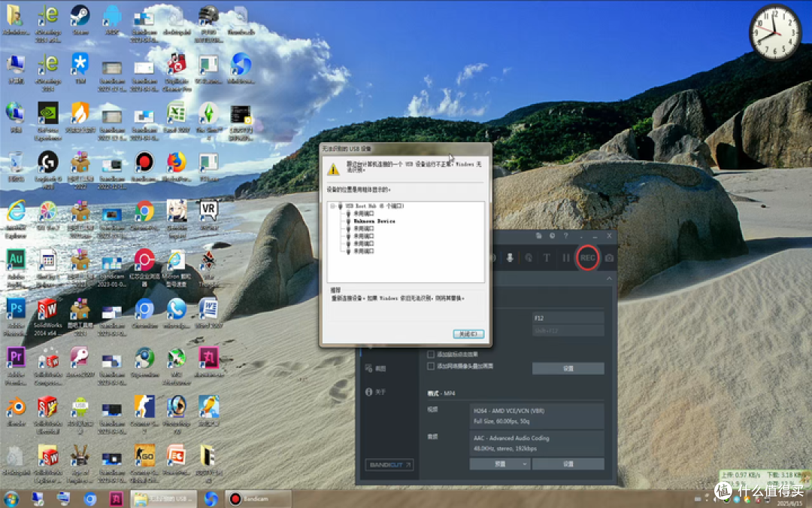Image resolution: width=812 pixels, height=508 pixels.
Task: Open the Logitech G HUB shortcut
Action: point(47,170)
